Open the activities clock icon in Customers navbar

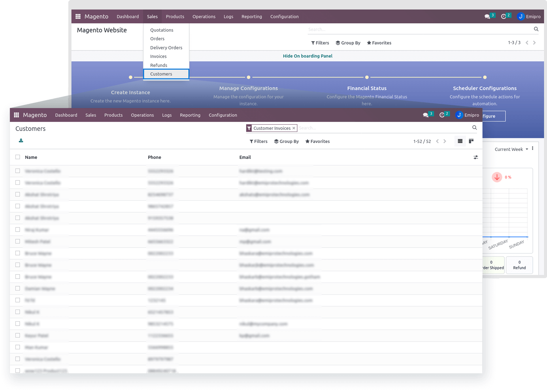[x=442, y=115]
